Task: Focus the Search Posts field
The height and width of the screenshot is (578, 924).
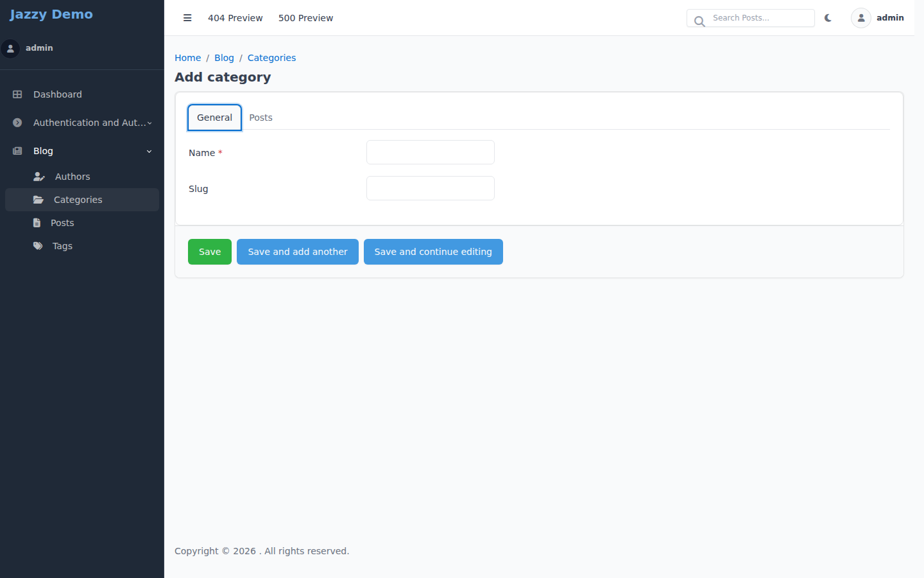Action: pos(751,18)
